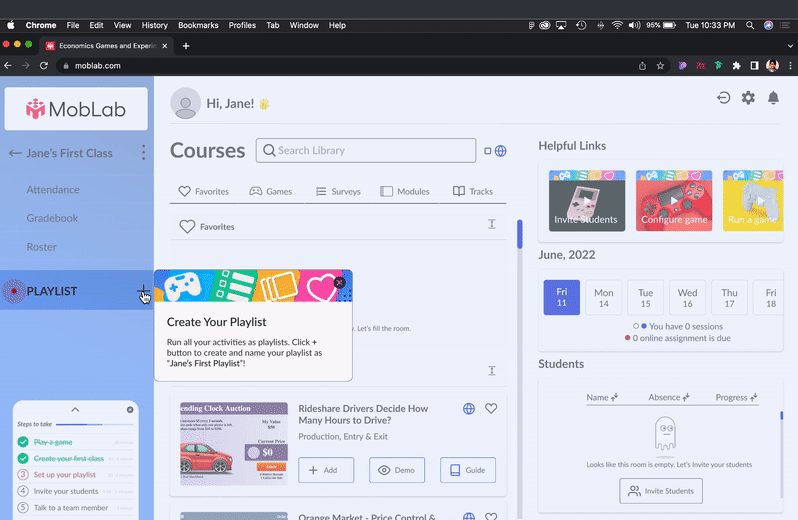
Task: Open Guide for Rideshare Drivers game
Action: point(468,470)
